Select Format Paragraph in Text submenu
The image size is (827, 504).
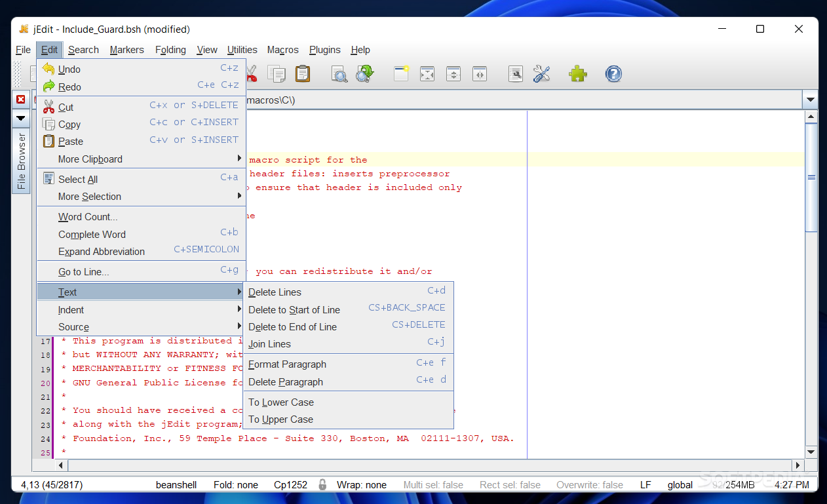coord(348,364)
